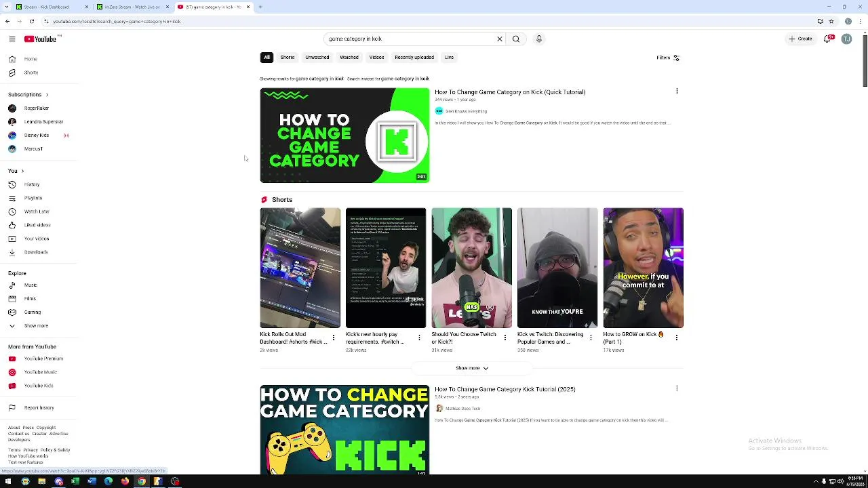Open options for Kick Rolls Out short
Viewport: 868px width, 488px height.
pyautogui.click(x=333, y=338)
